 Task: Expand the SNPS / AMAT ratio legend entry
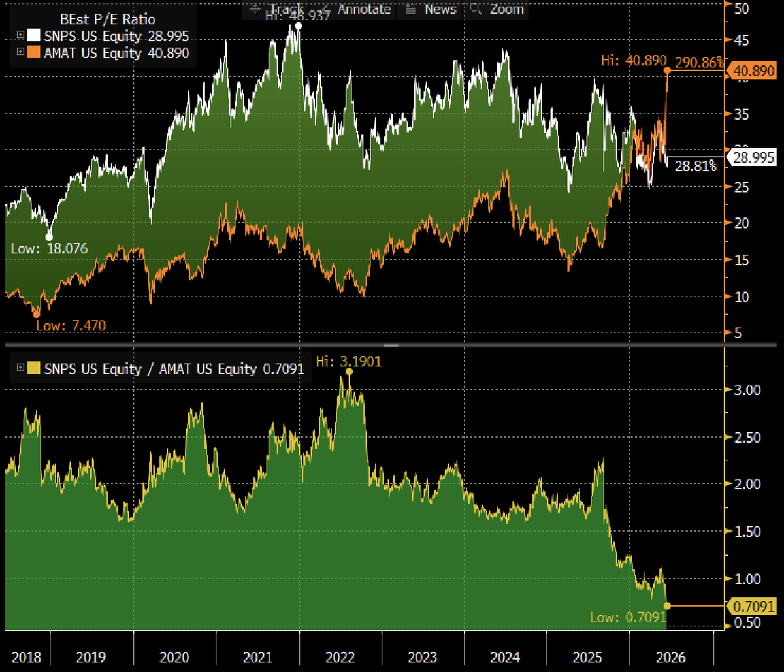pos(20,368)
